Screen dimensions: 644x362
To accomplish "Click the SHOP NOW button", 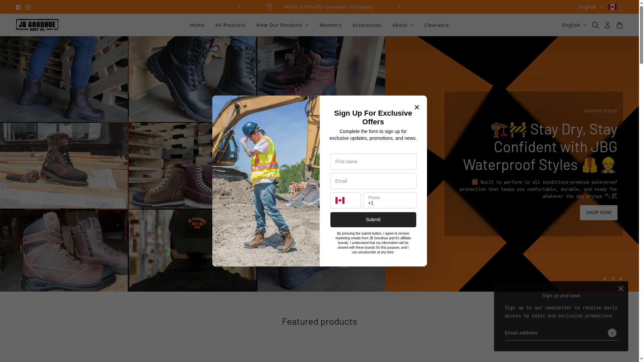I will point(598,213).
